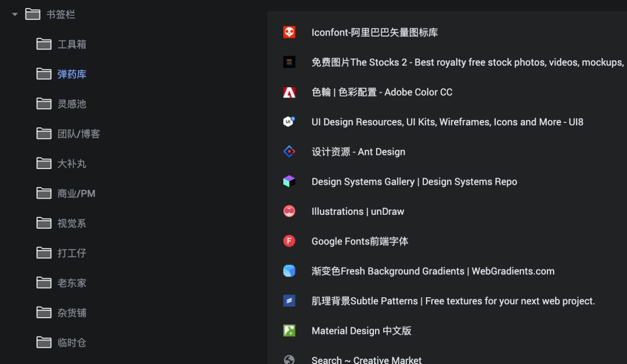
Task: Open Iconfont-阿里巴巴矢量图标库 bookmark
Action: [374, 33]
